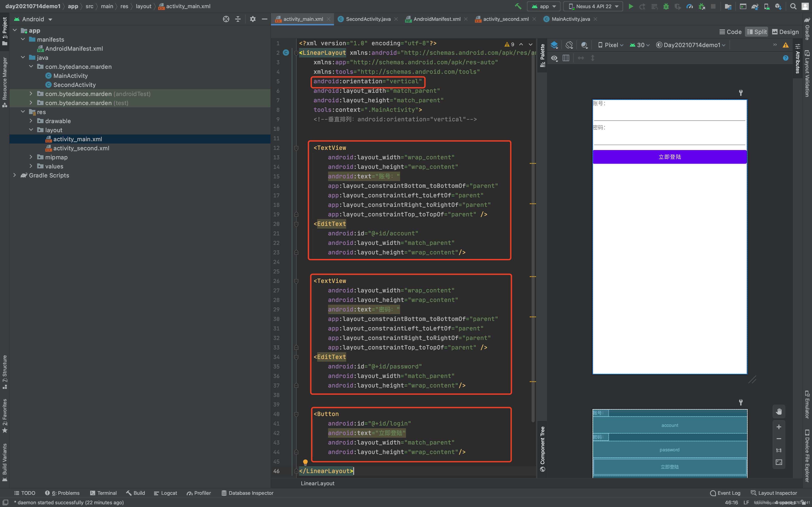Open the AndroidManifest.xml editor tab

point(436,19)
